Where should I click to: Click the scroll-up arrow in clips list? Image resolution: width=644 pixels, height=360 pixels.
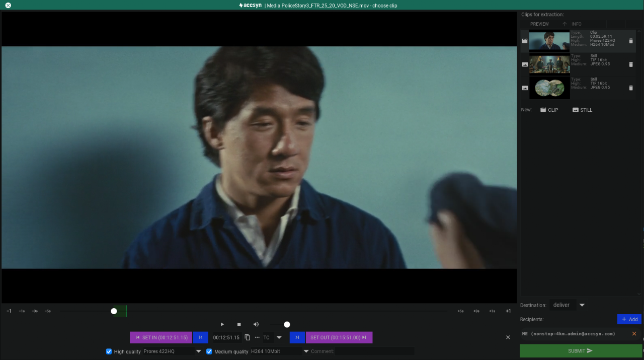click(639, 32)
